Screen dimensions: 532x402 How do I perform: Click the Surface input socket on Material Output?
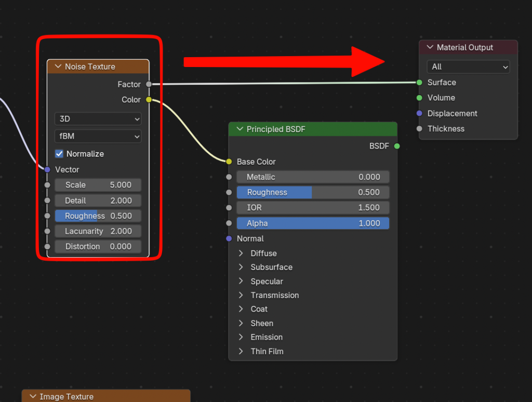(x=419, y=83)
